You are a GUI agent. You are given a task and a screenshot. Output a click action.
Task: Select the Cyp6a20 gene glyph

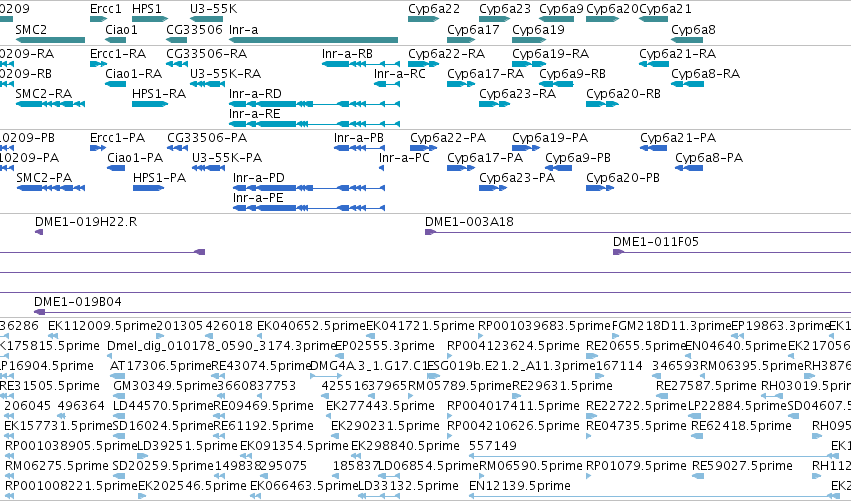click(602, 19)
